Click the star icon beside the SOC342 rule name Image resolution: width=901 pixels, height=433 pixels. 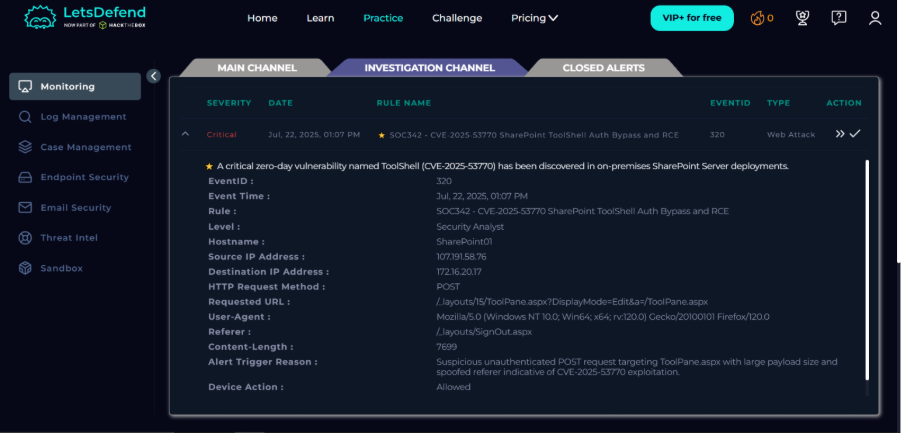point(382,135)
